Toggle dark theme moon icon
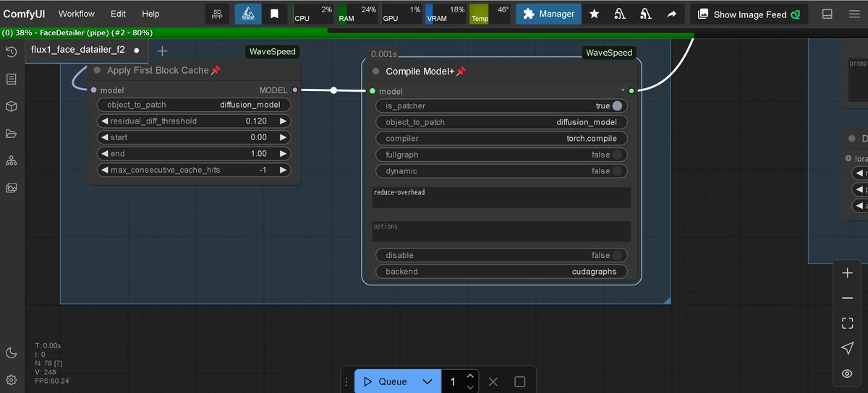Viewport: 868px width, 393px height. click(12, 353)
